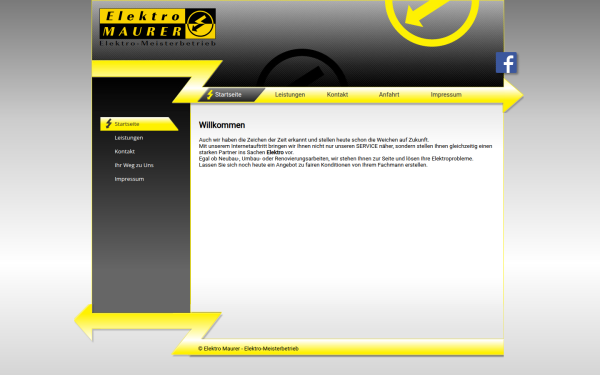Open Leistungen in the top navigation
Image resolution: width=600 pixels, height=375 pixels.
290,95
